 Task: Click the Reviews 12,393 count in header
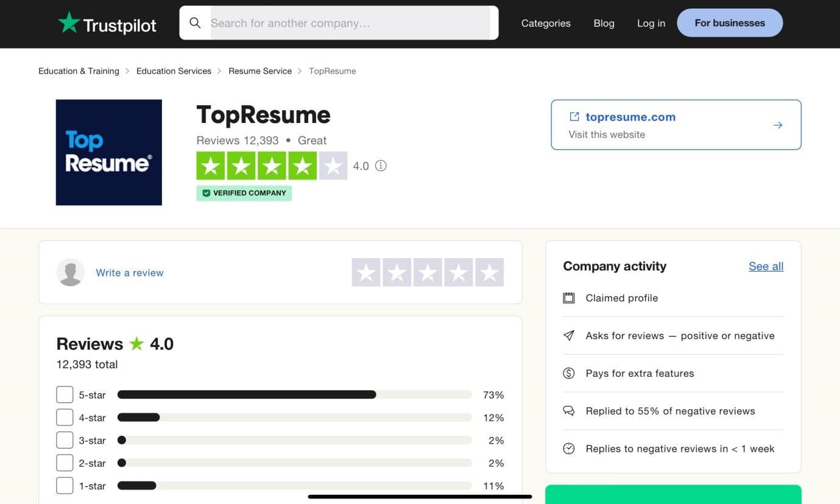pos(238,140)
